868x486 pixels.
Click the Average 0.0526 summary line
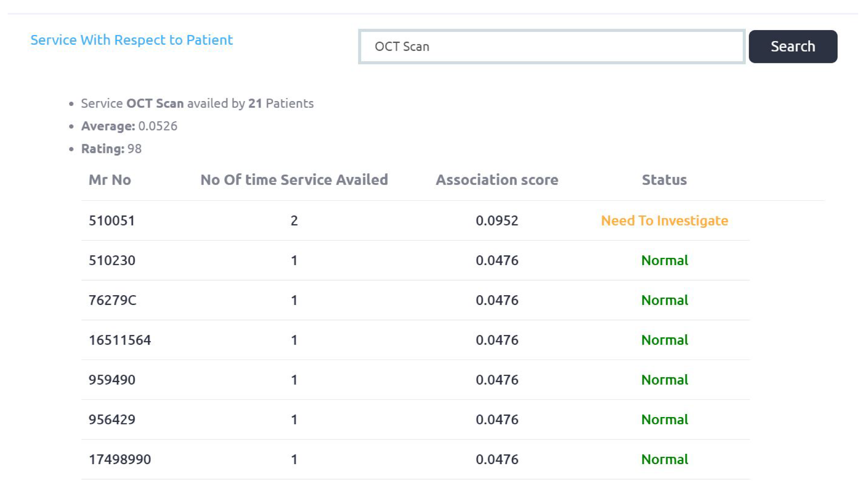(x=129, y=126)
